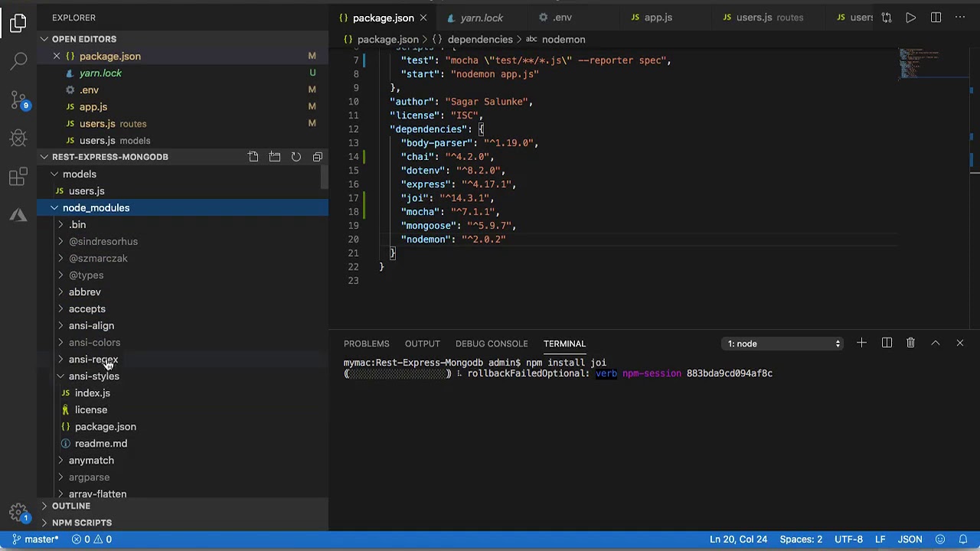The width and height of the screenshot is (980, 551).
Task: Toggle split editor layout
Action: tap(936, 18)
